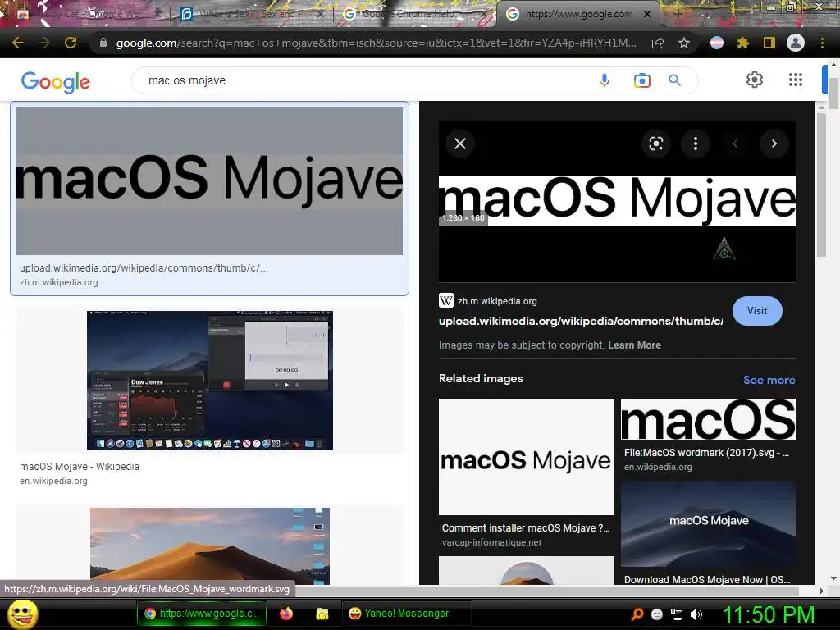Select the Chrome google.com taskbar button
The height and width of the screenshot is (630, 840).
pyautogui.click(x=202, y=614)
